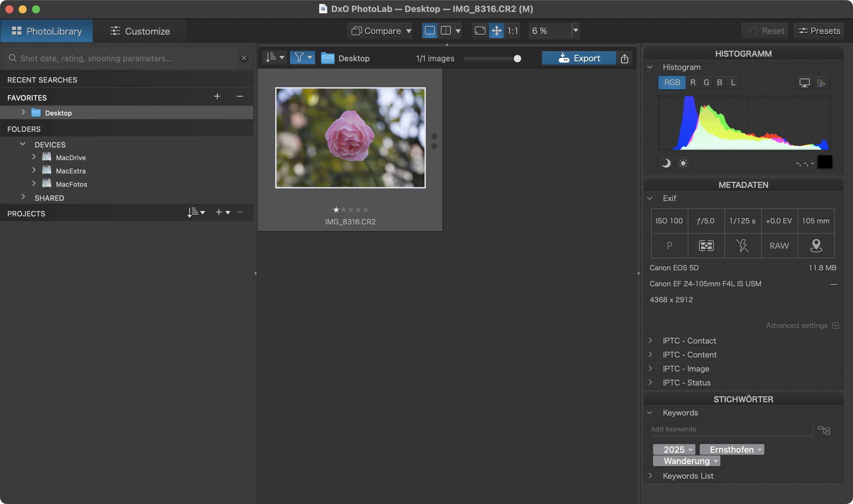
Task: Click the fit-to-screen zoom icon
Action: click(480, 31)
